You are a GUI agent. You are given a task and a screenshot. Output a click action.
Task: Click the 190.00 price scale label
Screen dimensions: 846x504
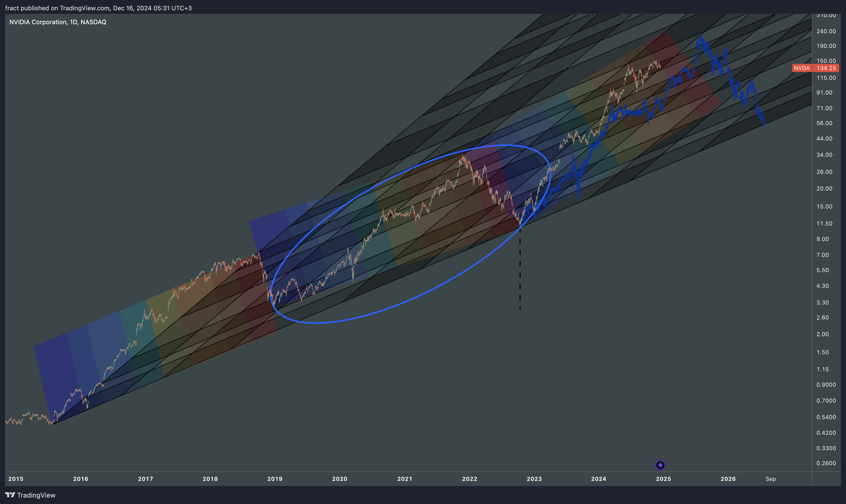826,46
